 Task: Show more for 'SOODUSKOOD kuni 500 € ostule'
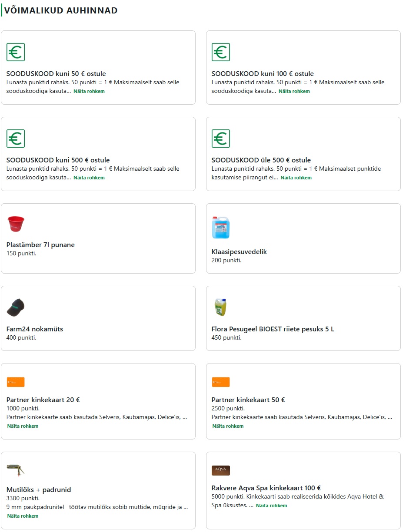tap(89, 178)
